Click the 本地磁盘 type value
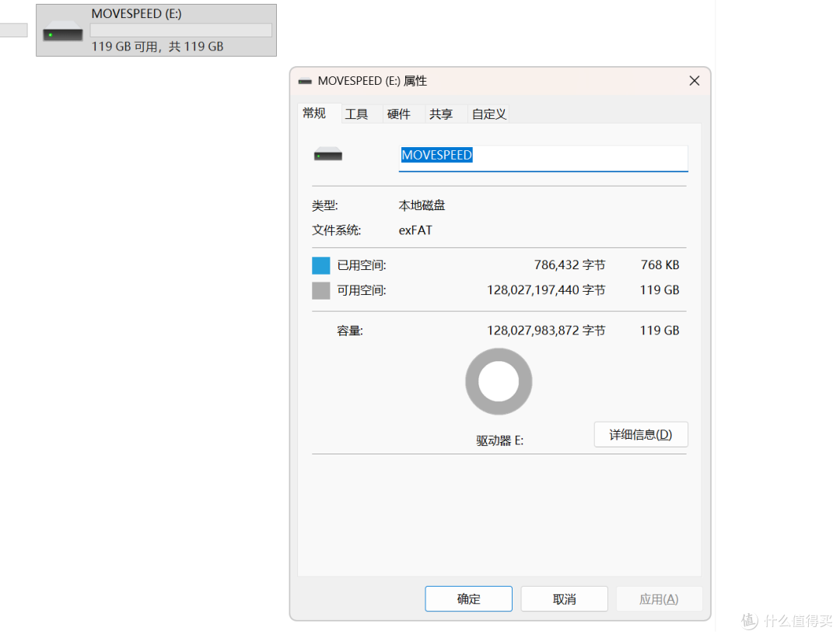The width and height of the screenshot is (840, 638). pyautogui.click(x=422, y=205)
